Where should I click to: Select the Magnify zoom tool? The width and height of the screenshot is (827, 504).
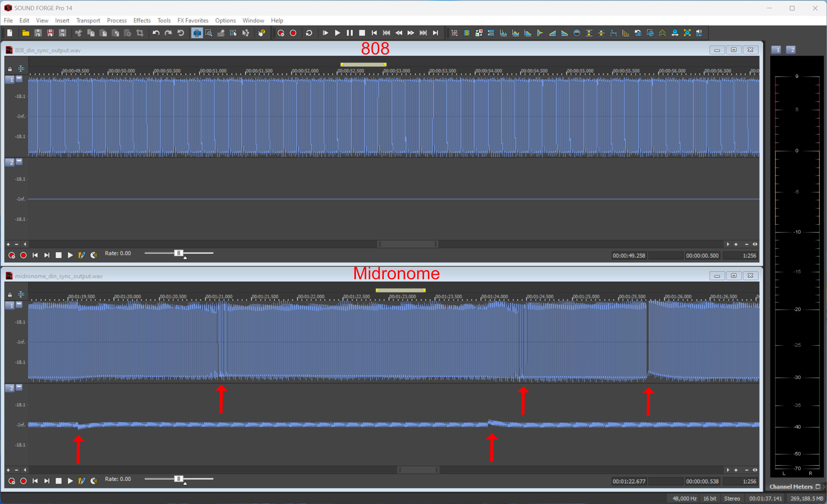(x=209, y=33)
